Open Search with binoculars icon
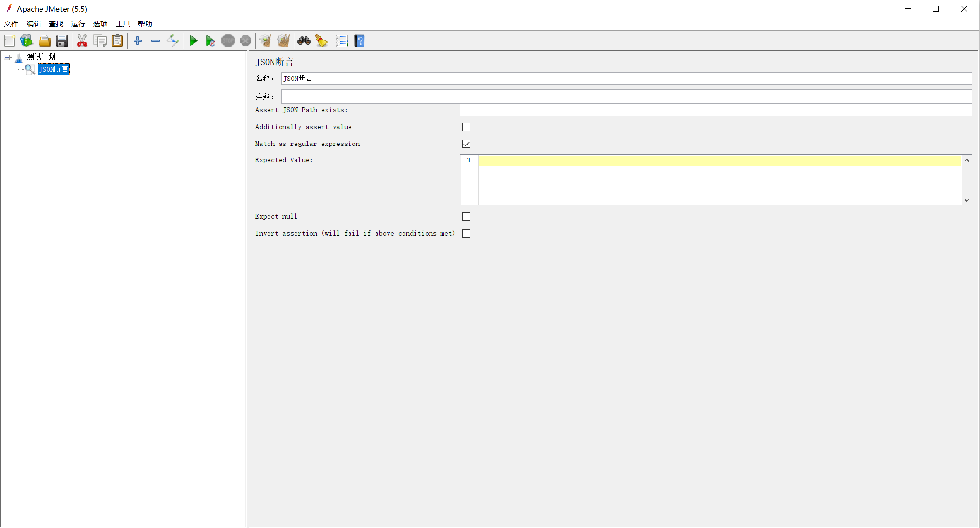 304,41
